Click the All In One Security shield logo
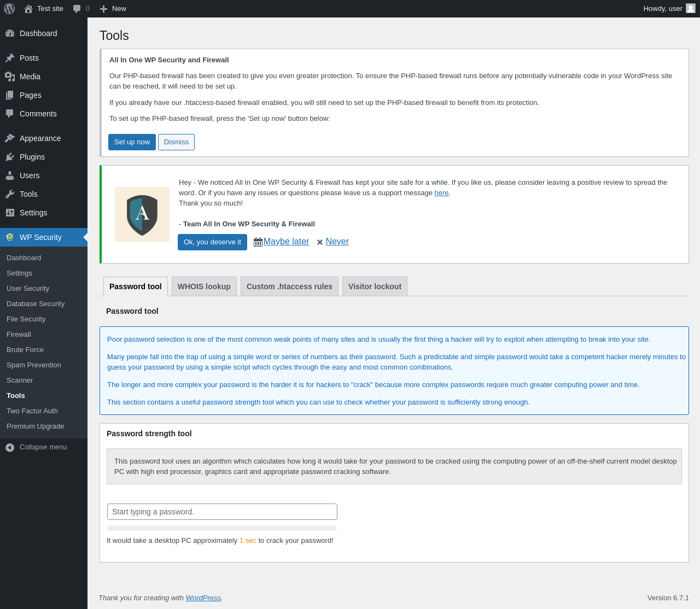This screenshot has height=609, width=700. 142,214
